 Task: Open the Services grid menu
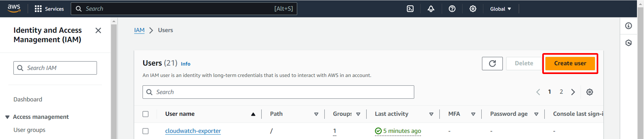tap(49, 9)
